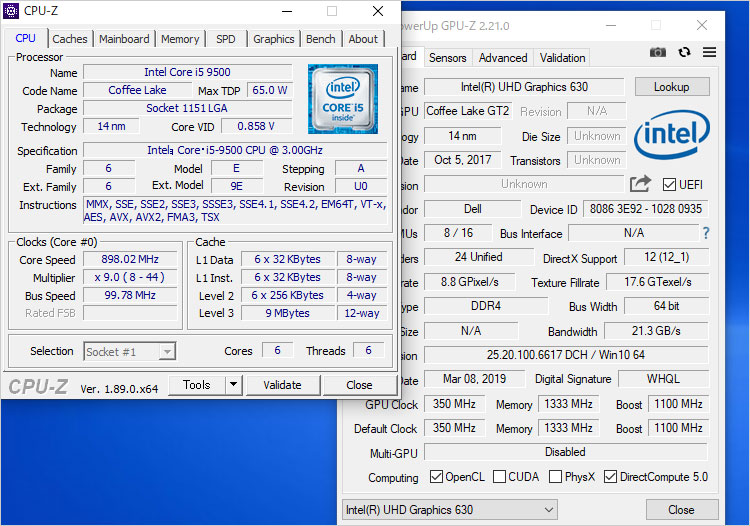Switch to the CPU tab in CPU-Z

(25, 38)
